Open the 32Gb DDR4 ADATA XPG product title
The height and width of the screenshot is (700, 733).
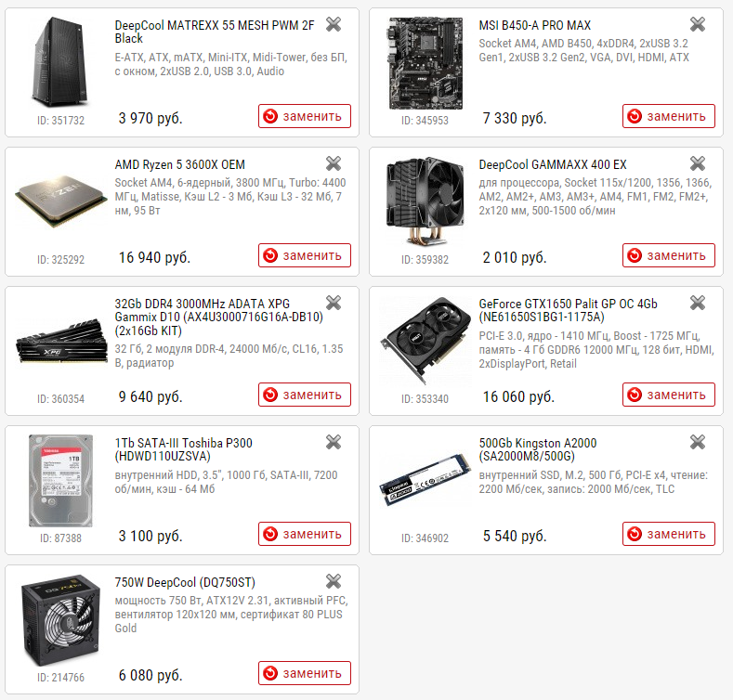(x=218, y=317)
